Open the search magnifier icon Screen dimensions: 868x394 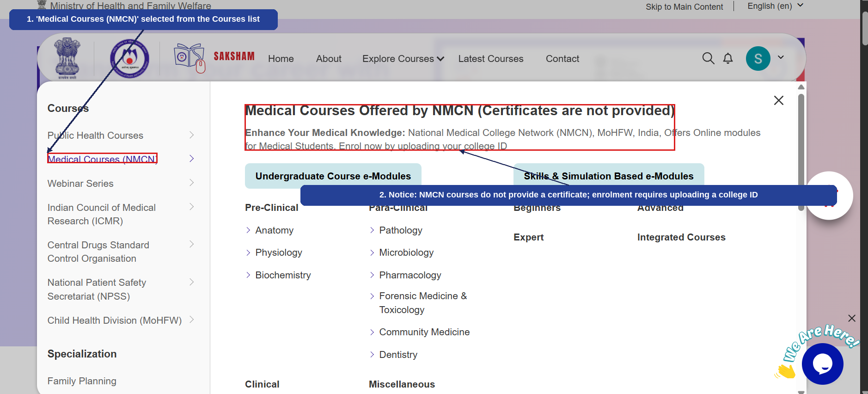[x=708, y=58]
